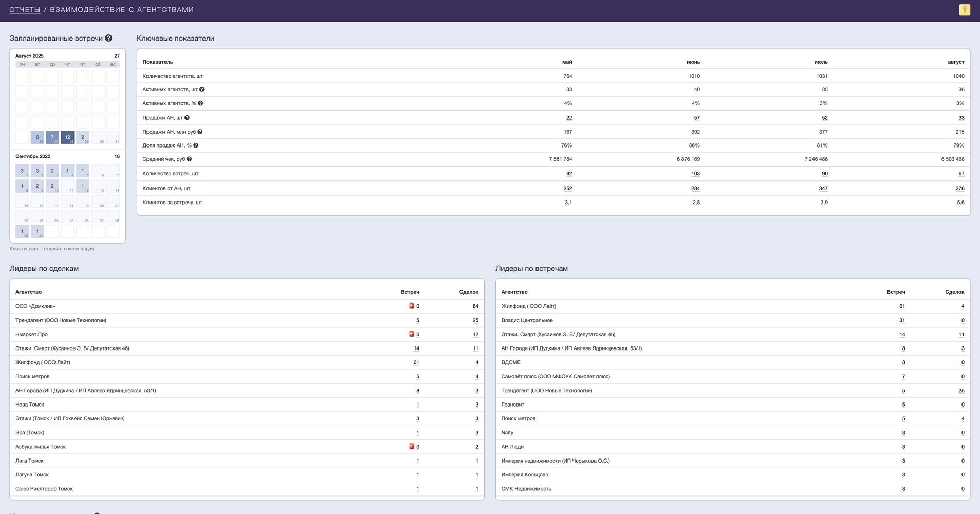Click August value 376 for Клиентов от АН

point(959,188)
